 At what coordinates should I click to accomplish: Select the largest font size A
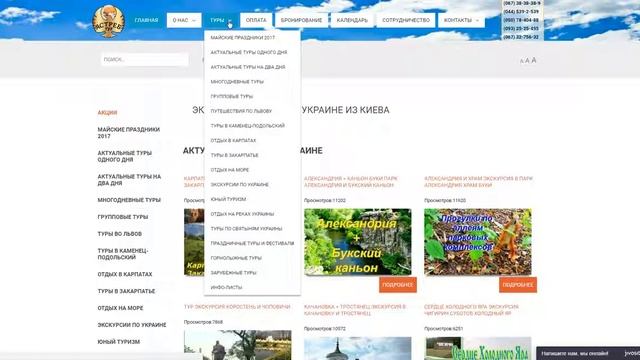coord(533,60)
